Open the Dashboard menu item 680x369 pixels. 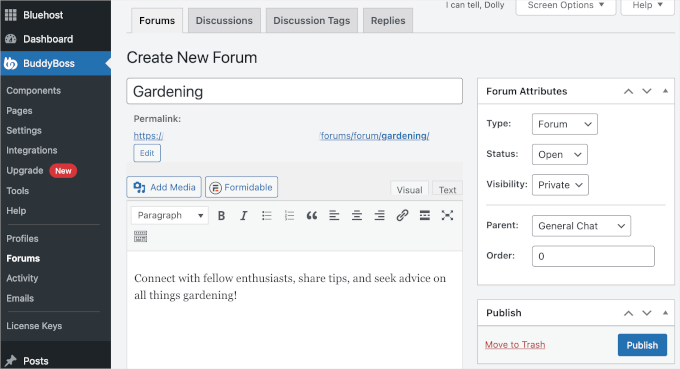[48, 39]
